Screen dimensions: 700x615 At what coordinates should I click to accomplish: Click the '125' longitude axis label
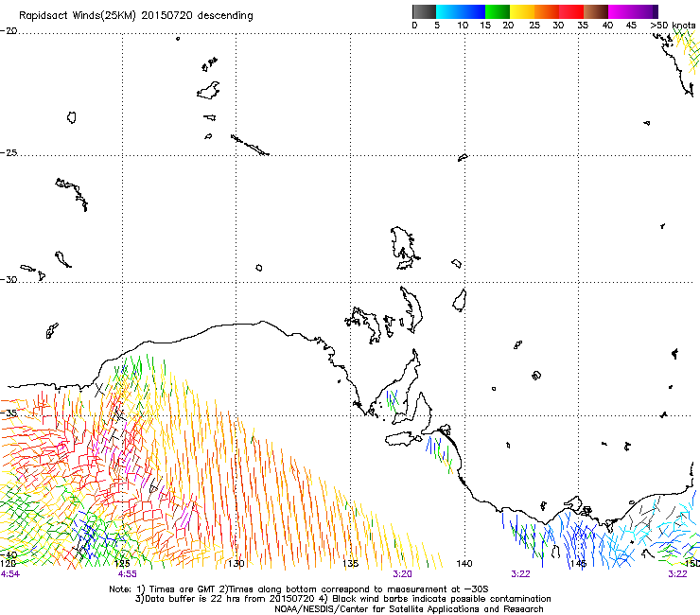pos(123,563)
